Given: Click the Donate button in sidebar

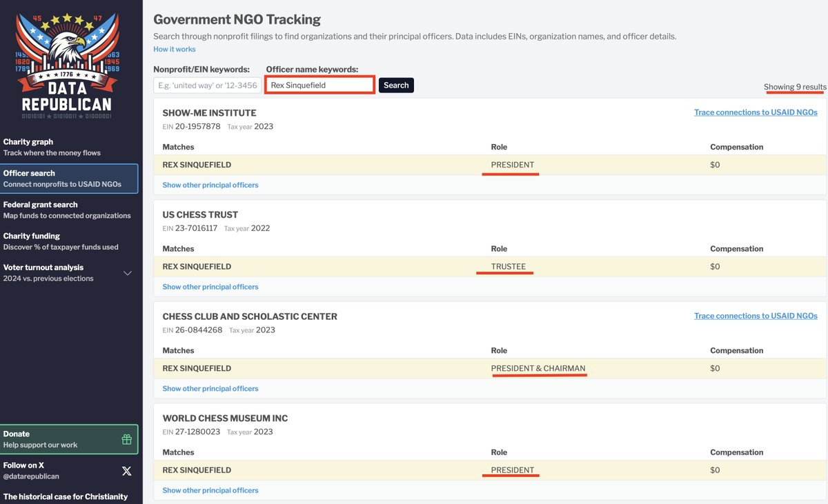Looking at the screenshot, I should 69,439.
